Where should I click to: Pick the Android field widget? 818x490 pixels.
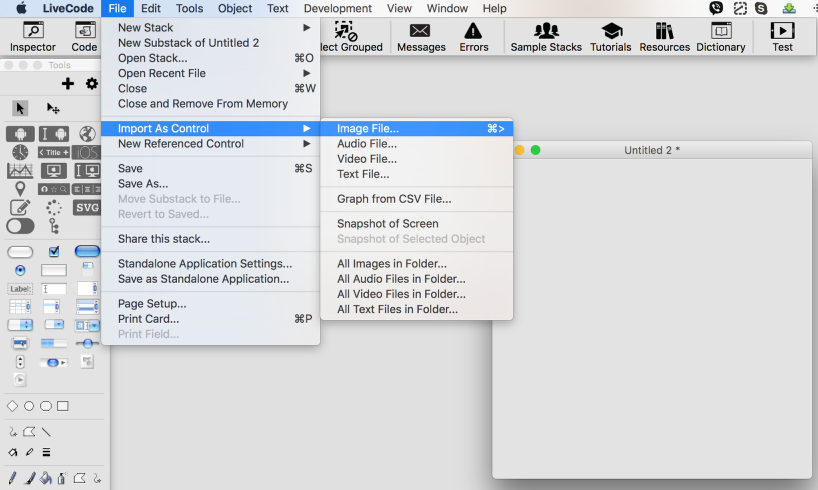(54, 134)
